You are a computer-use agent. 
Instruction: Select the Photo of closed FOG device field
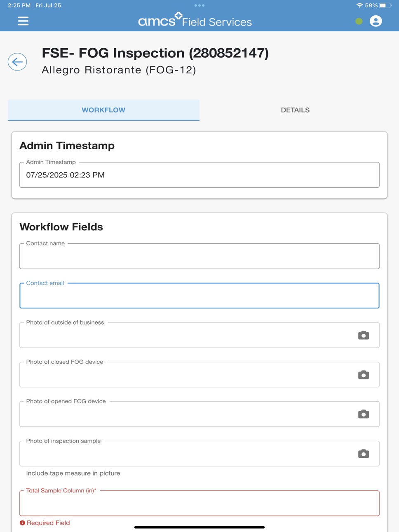click(x=199, y=374)
